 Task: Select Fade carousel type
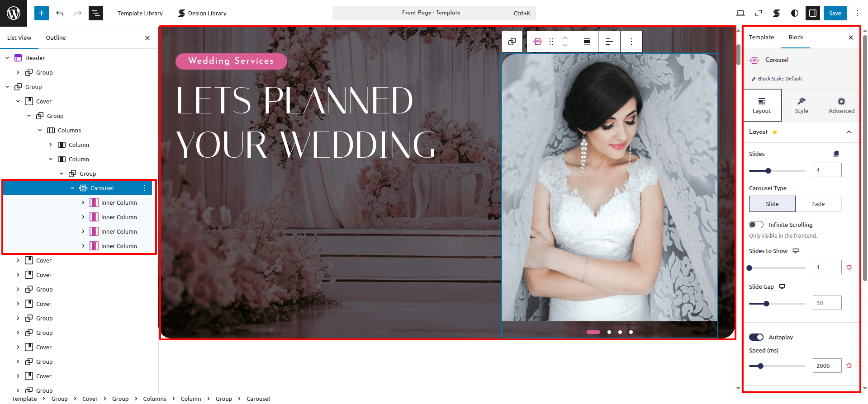click(x=818, y=204)
